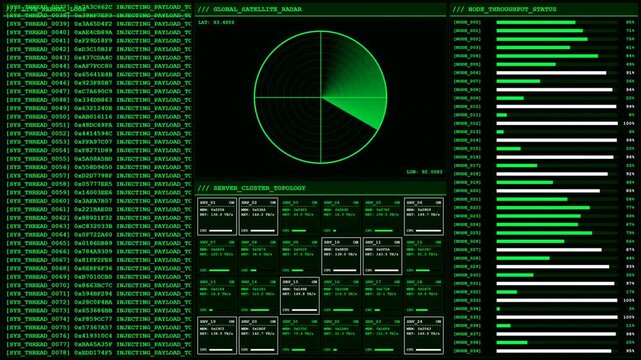Click the [NODE_008] row label
641x360 pixels.
coord(467,90)
